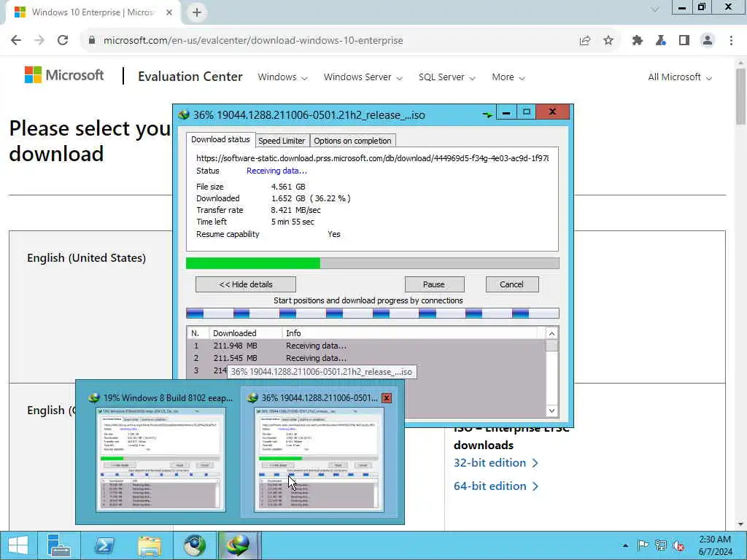Open Chrome three-dot menu
This screenshot has height=560, width=747.
tap(731, 41)
